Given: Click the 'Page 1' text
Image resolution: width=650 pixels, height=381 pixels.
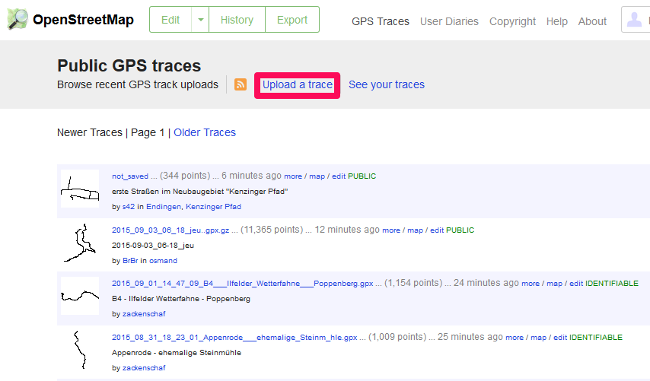Looking at the screenshot, I should coord(148,132).
